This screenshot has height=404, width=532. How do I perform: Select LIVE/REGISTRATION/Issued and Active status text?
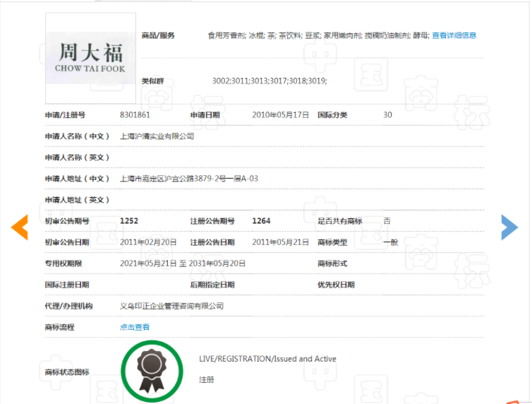[x=267, y=359]
